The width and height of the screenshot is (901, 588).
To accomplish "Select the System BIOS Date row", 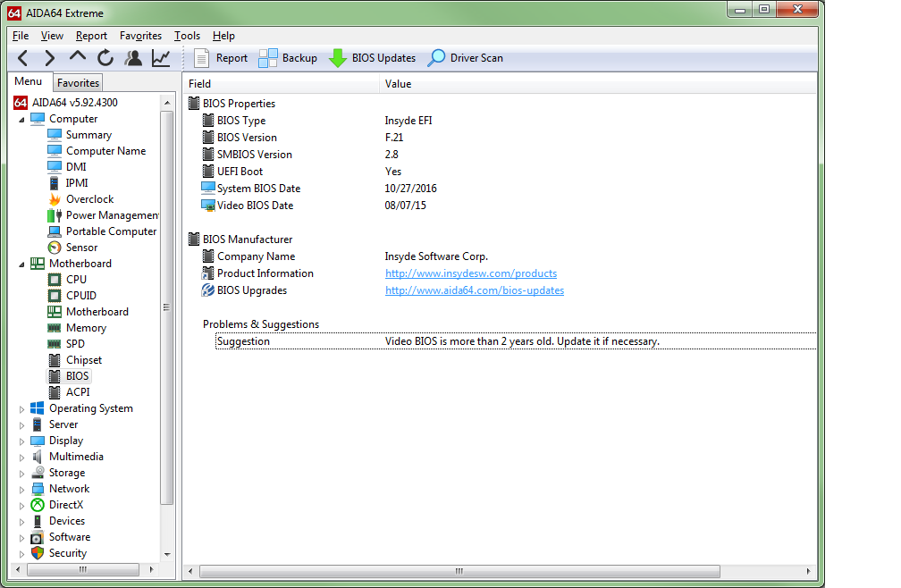I will pos(509,189).
